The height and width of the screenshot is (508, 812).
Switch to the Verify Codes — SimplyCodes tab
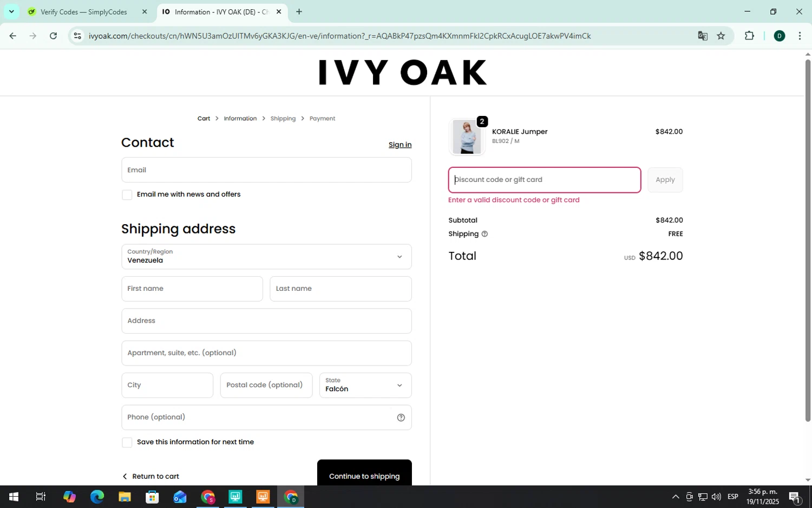84,11
